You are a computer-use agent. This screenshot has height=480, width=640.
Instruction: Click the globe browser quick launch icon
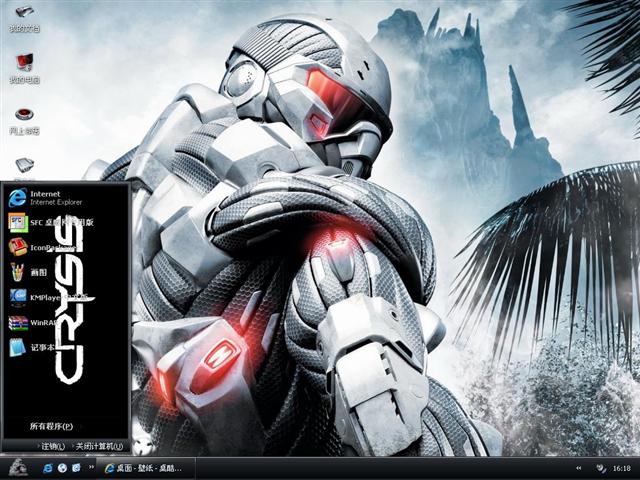tap(62, 468)
